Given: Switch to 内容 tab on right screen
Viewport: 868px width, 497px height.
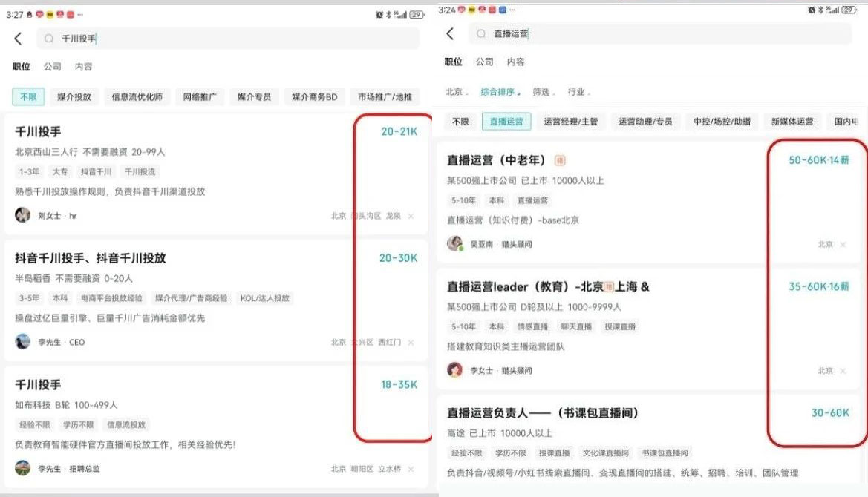Looking at the screenshot, I should [515, 62].
